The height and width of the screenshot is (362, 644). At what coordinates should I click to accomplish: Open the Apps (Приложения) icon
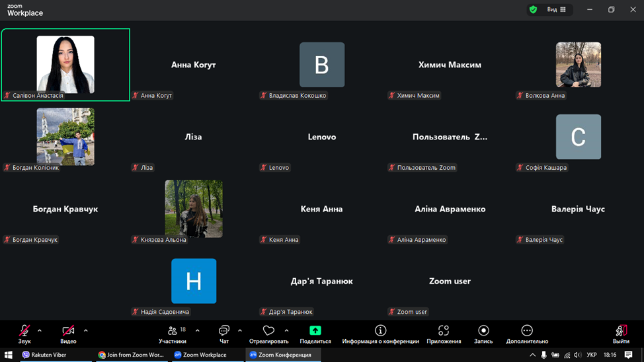click(444, 333)
